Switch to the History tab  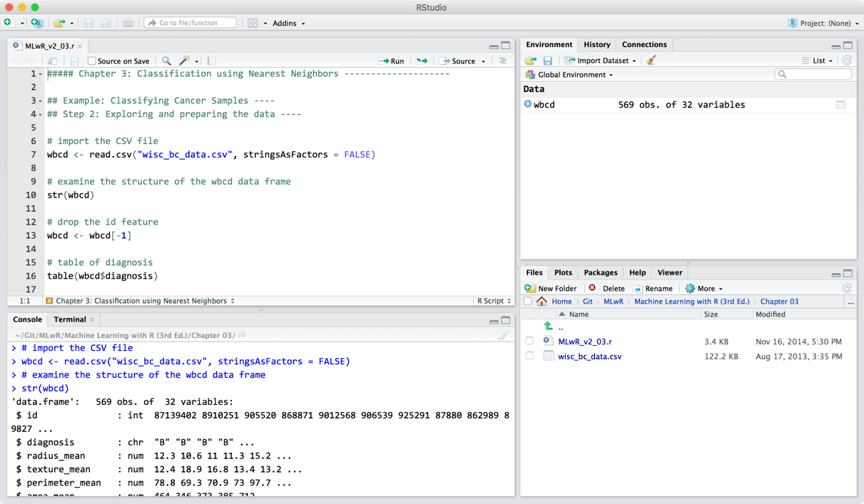click(x=597, y=44)
